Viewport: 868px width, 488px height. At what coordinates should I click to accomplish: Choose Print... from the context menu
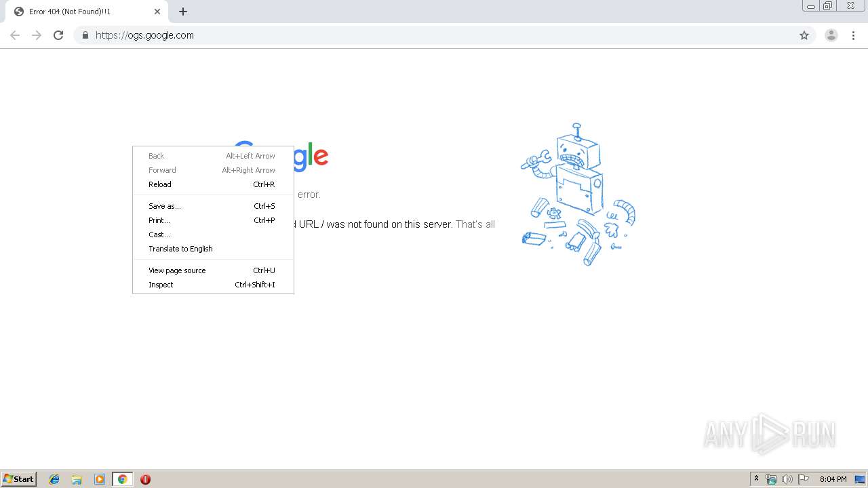[213, 220]
